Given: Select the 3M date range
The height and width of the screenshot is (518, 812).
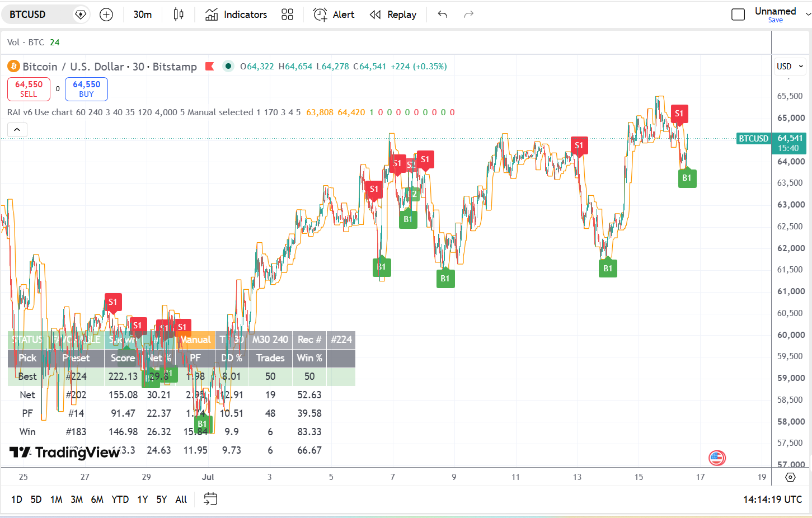Looking at the screenshot, I should tap(77, 500).
